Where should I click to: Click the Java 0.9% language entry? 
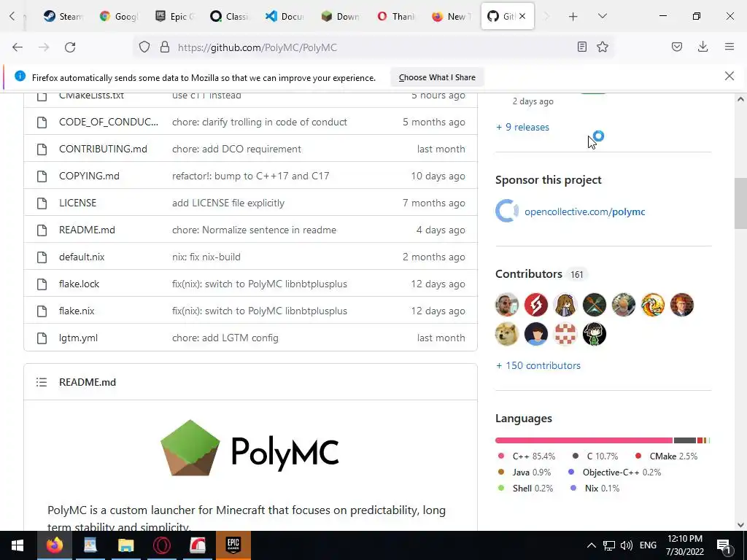click(x=524, y=472)
